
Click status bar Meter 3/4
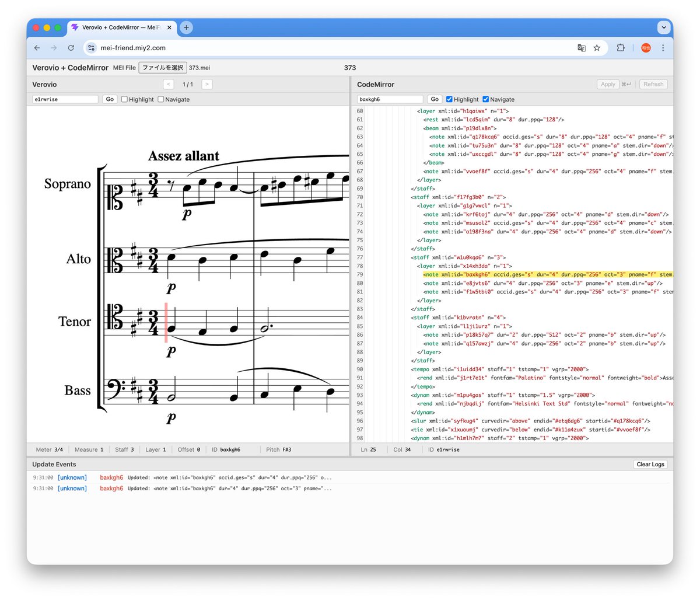click(50, 450)
